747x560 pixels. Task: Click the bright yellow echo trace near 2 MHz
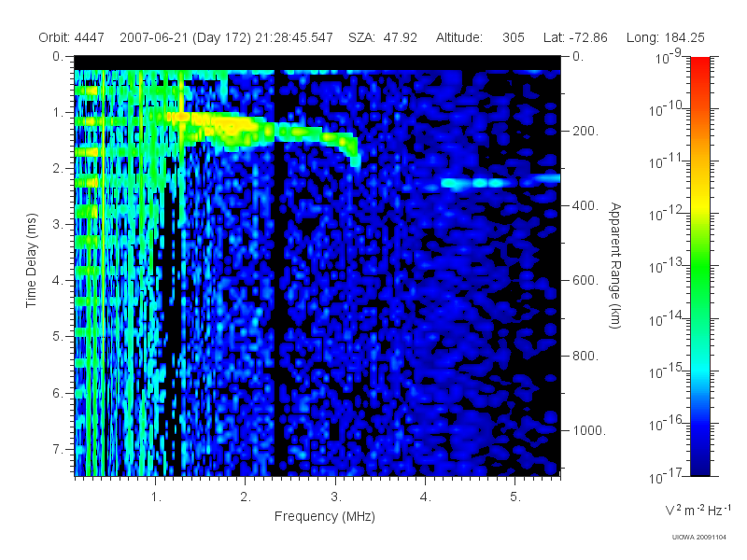233,126
